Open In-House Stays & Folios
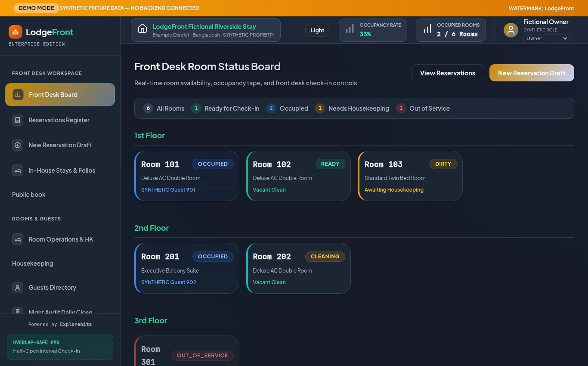The height and width of the screenshot is (366, 588). coord(60,171)
